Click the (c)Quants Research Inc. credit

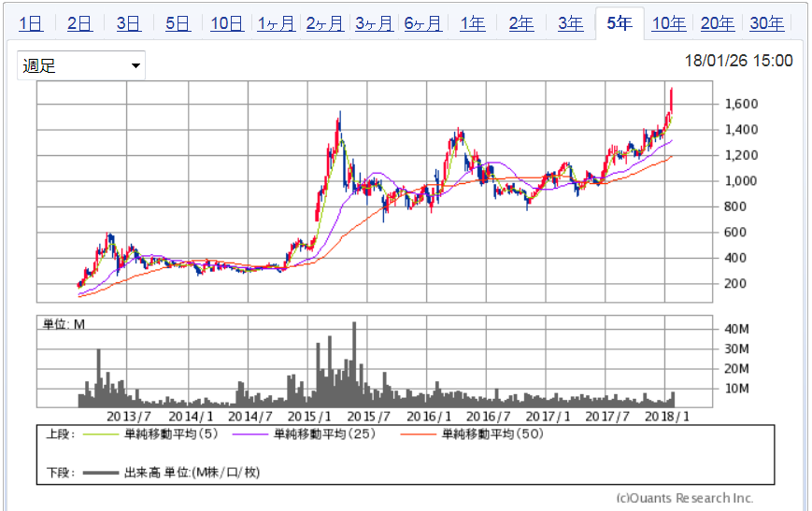684,498
